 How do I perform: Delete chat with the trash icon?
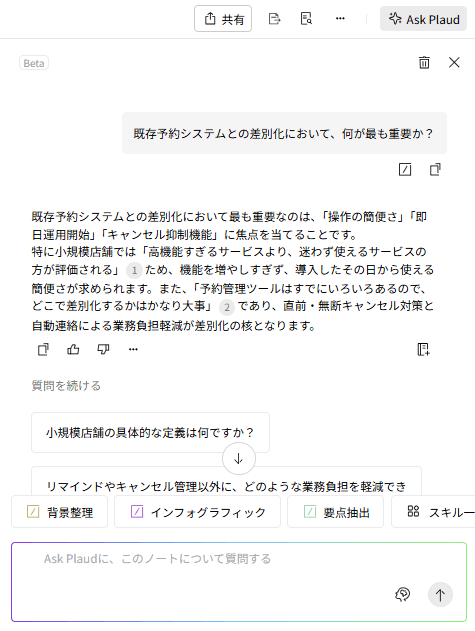(x=424, y=62)
